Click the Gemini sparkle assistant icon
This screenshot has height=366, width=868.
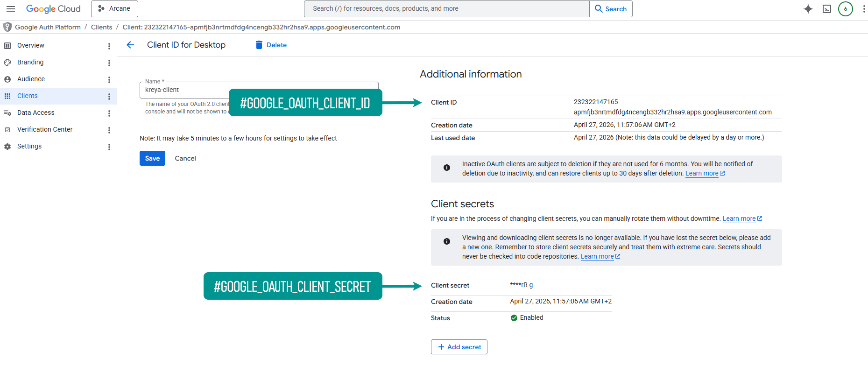pos(808,9)
